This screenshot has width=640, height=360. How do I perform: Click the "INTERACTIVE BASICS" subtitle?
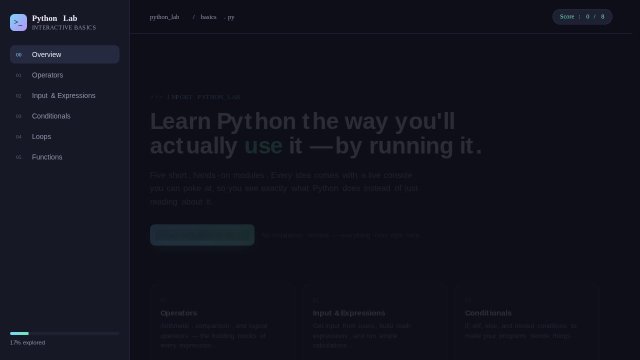point(64,28)
